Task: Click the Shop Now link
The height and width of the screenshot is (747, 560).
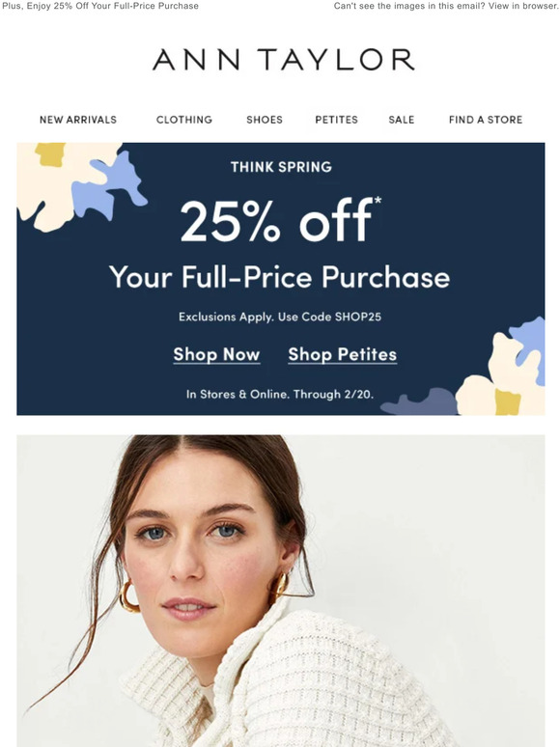Action: 217,354
